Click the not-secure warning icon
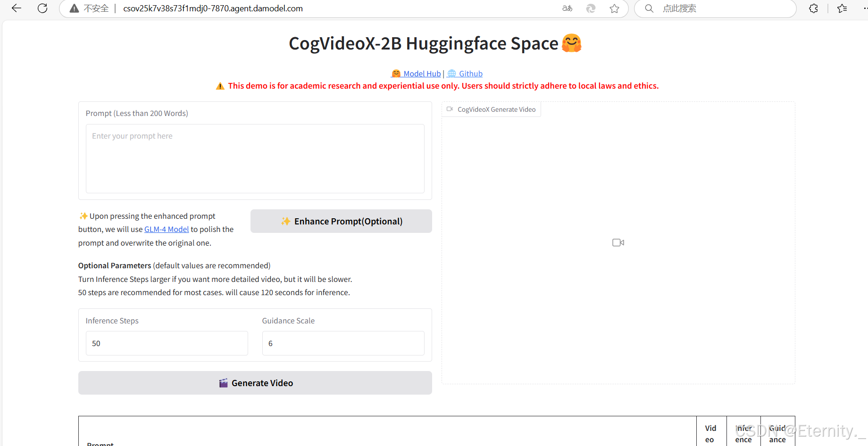This screenshot has height=446, width=868. pos(74,8)
